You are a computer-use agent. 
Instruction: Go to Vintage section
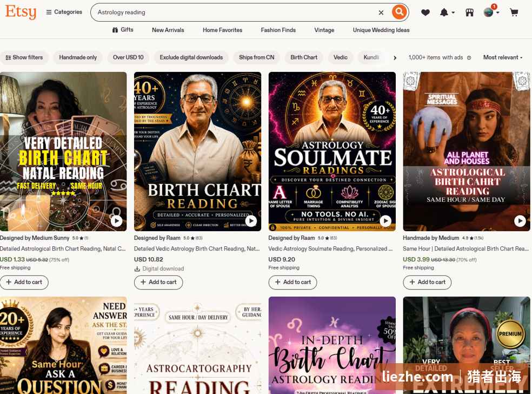[x=324, y=30]
